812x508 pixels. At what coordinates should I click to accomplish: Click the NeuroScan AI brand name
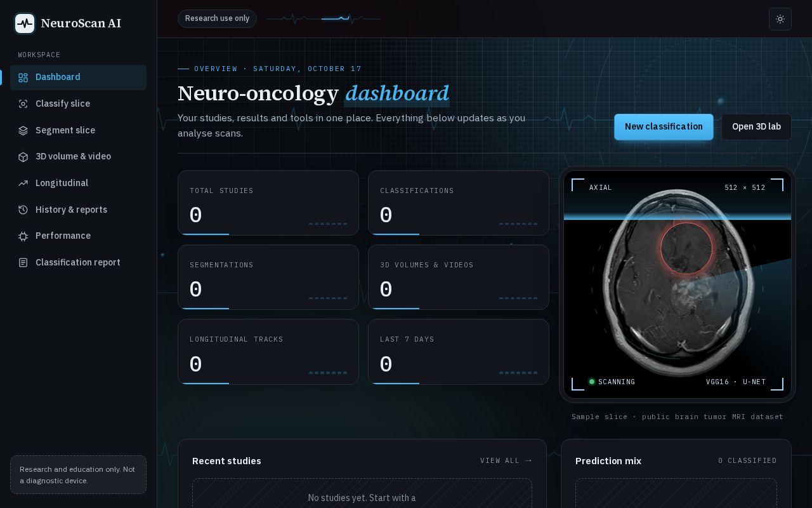pyautogui.click(x=81, y=23)
